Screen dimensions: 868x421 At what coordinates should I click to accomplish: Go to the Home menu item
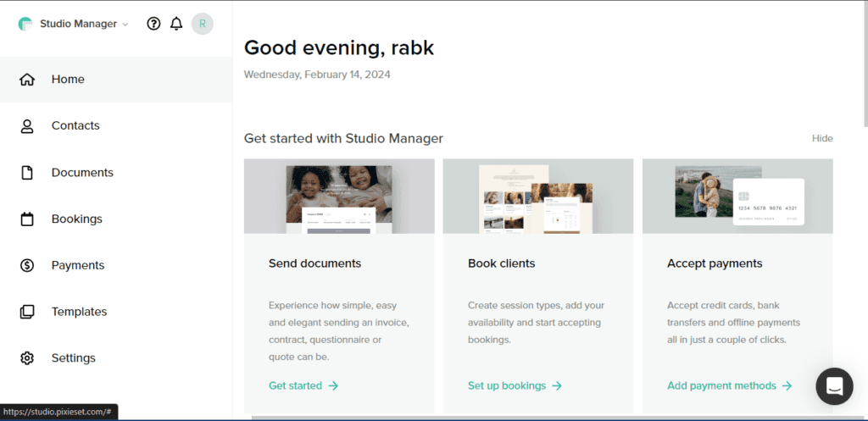68,80
